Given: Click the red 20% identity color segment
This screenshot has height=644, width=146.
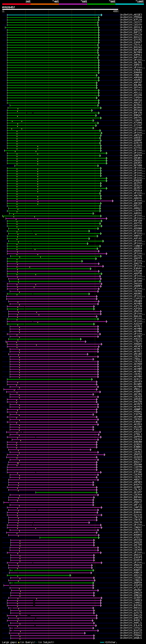Looking at the screenshot, I should coord(16,4).
